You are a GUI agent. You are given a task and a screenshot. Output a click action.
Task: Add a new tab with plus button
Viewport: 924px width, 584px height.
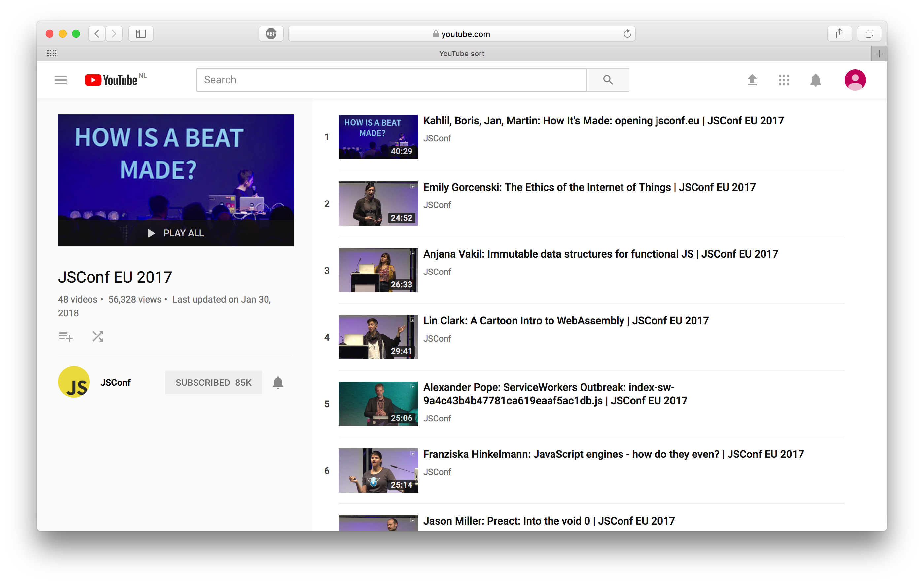(879, 54)
